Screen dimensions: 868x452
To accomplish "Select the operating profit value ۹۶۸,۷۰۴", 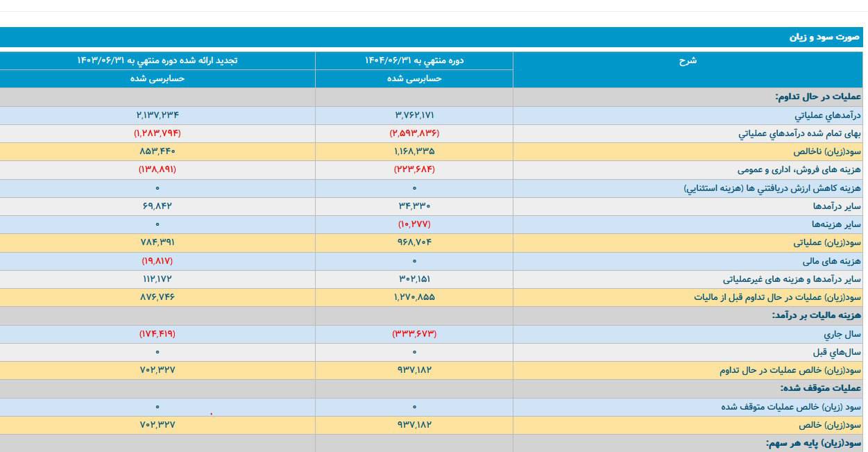I will [x=414, y=243].
